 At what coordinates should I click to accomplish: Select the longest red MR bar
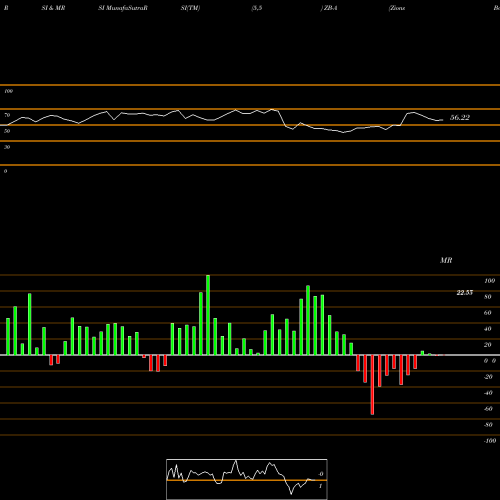[372, 385]
